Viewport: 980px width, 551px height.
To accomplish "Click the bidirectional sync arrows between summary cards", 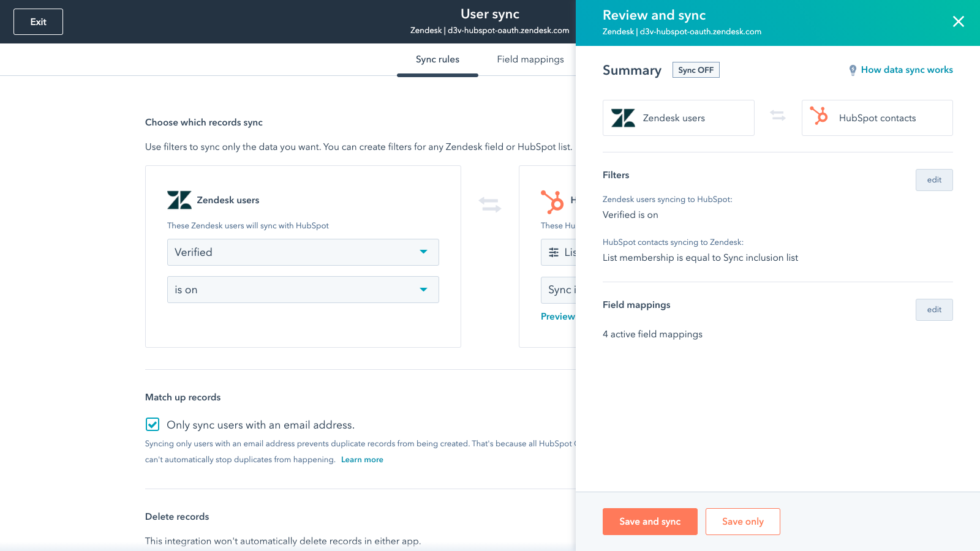I will (778, 116).
